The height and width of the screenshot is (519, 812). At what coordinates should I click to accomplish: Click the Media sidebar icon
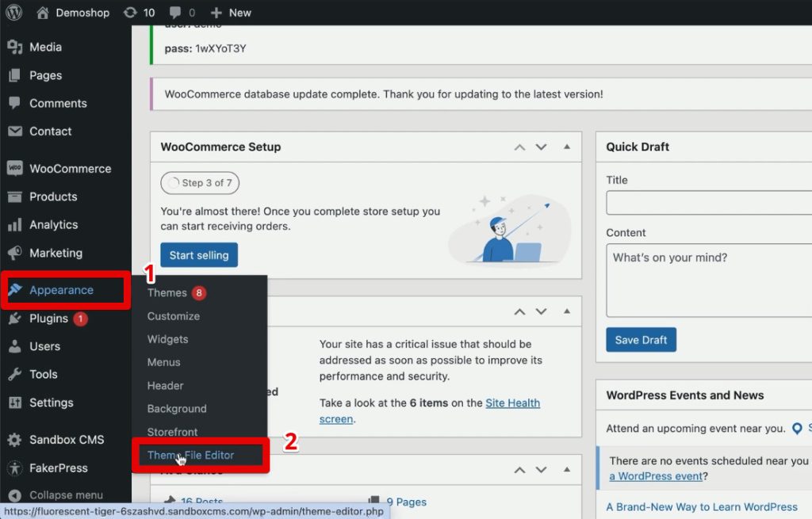tap(15, 47)
